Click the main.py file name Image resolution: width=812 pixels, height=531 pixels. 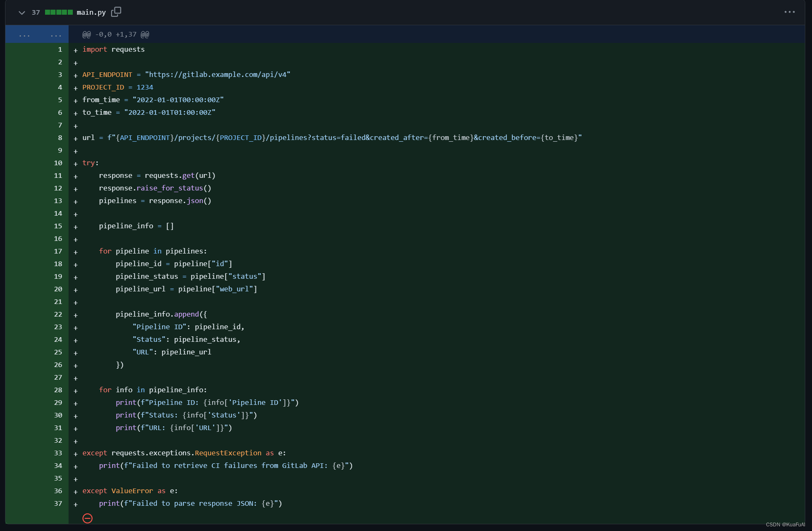91,13
